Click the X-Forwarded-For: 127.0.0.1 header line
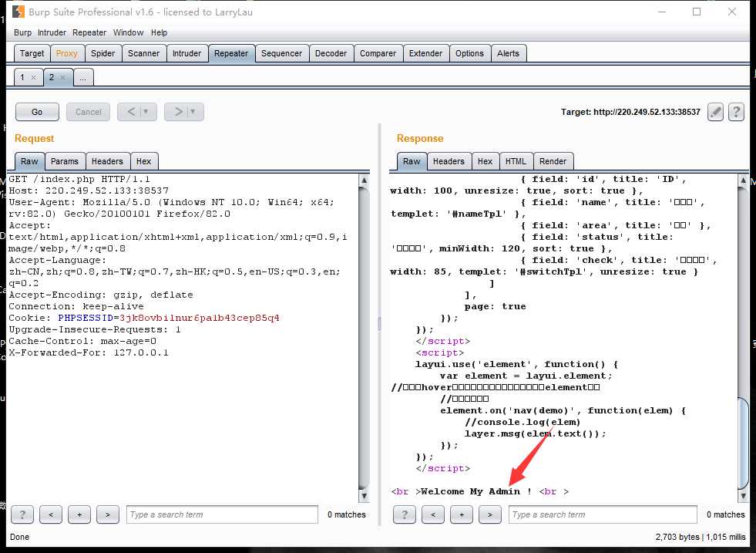Screen dimensions: 756x553 pos(89,352)
